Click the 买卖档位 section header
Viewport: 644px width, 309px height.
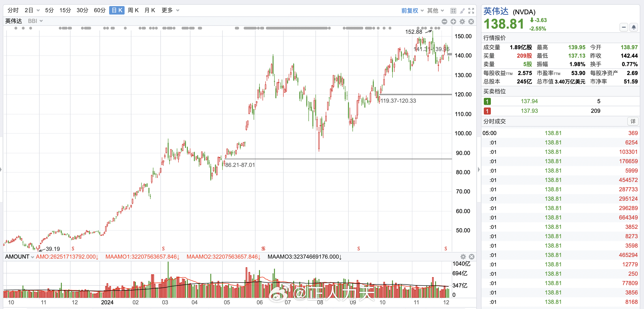pyautogui.click(x=494, y=91)
